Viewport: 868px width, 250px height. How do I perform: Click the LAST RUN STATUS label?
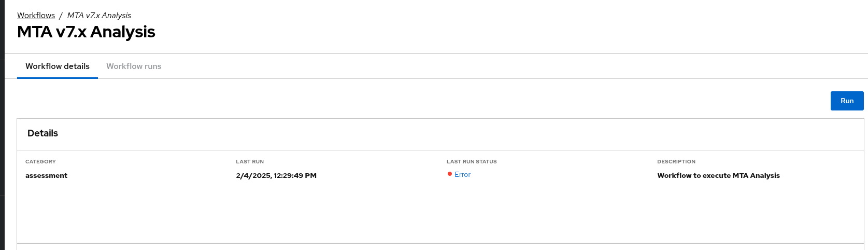pos(472,162)
